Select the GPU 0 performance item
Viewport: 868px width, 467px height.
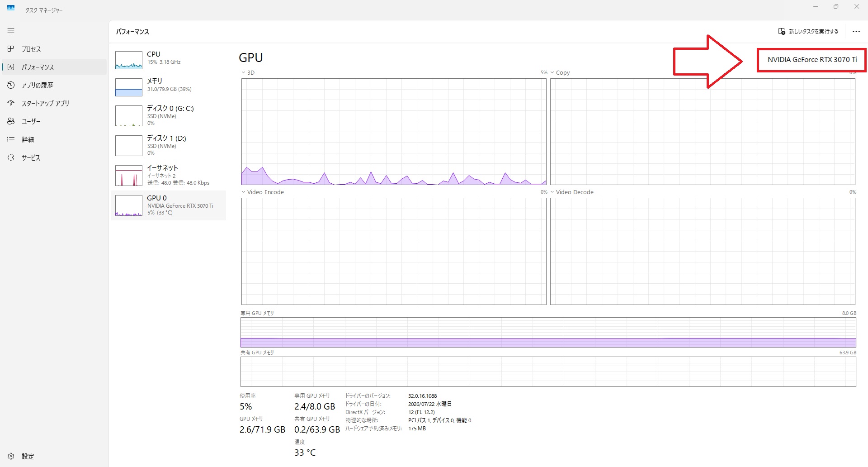[168, 205]
